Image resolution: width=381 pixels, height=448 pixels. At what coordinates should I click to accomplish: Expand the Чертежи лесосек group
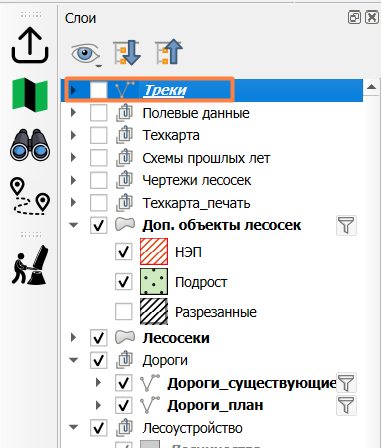[x=74, y=180]
